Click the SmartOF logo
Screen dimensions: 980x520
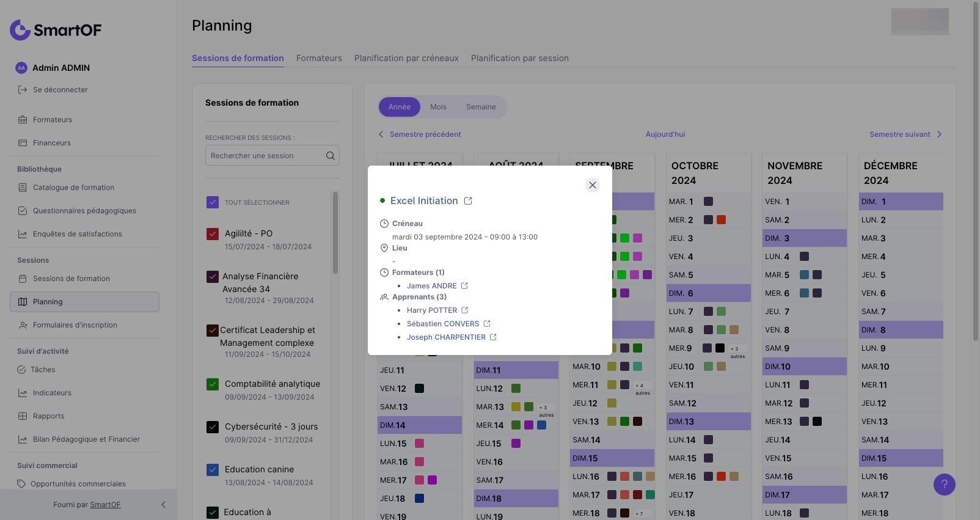[56, 30]
